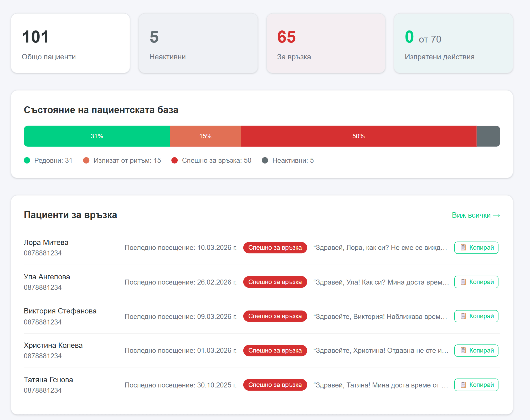
Task: Click Спешно за връзка badge for Ула Ангелова
Action: point(275,282)
